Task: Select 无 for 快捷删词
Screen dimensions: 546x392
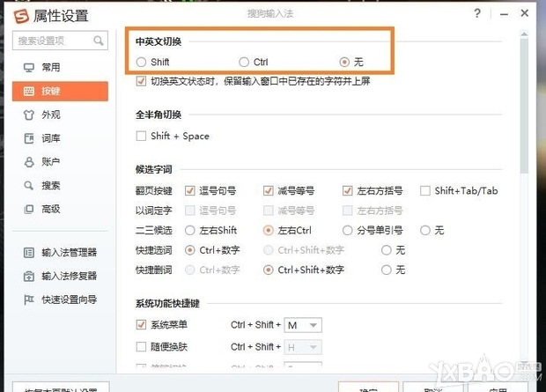Action: 387,270
